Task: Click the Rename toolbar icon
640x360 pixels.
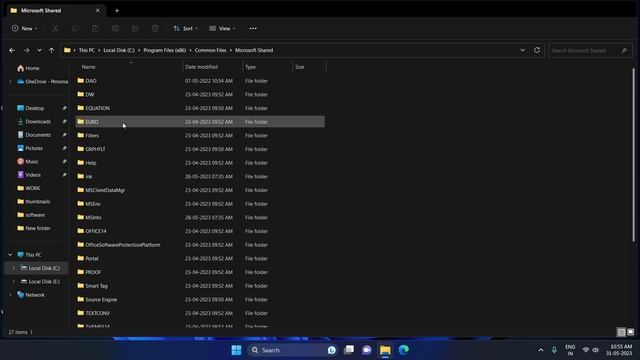Action: tap(115, 29)
